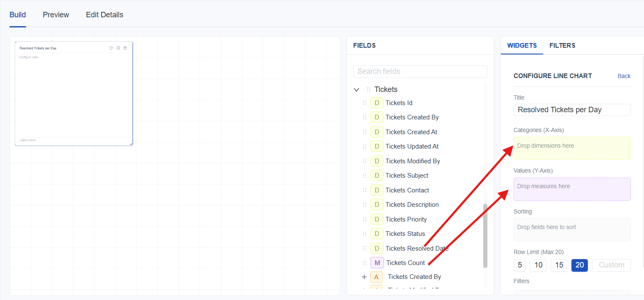Select row limit 5
This screenshot has height=300, width=644.
(x=520, y=265)
